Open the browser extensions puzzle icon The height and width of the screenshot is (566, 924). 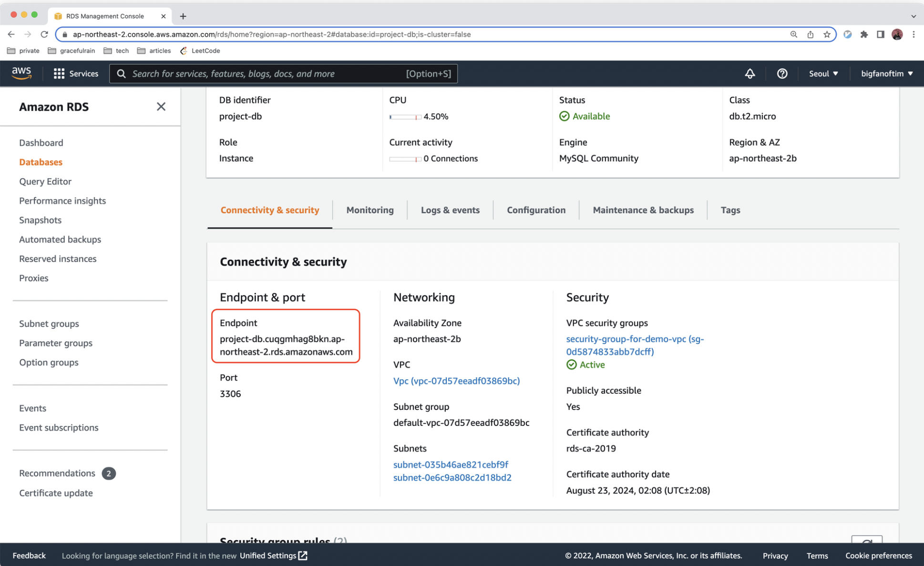pyautogui.click(x=864, y=34)
